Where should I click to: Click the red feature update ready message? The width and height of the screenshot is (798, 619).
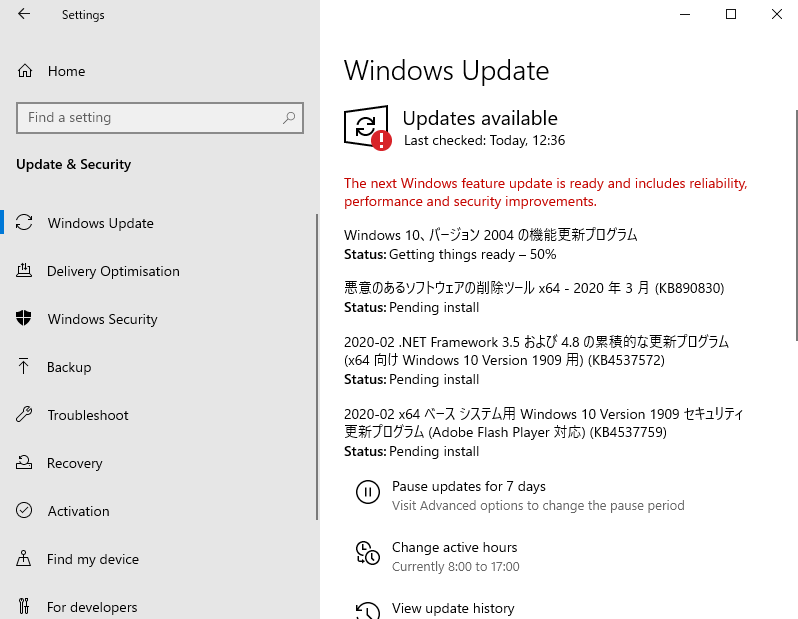point(546,192)
